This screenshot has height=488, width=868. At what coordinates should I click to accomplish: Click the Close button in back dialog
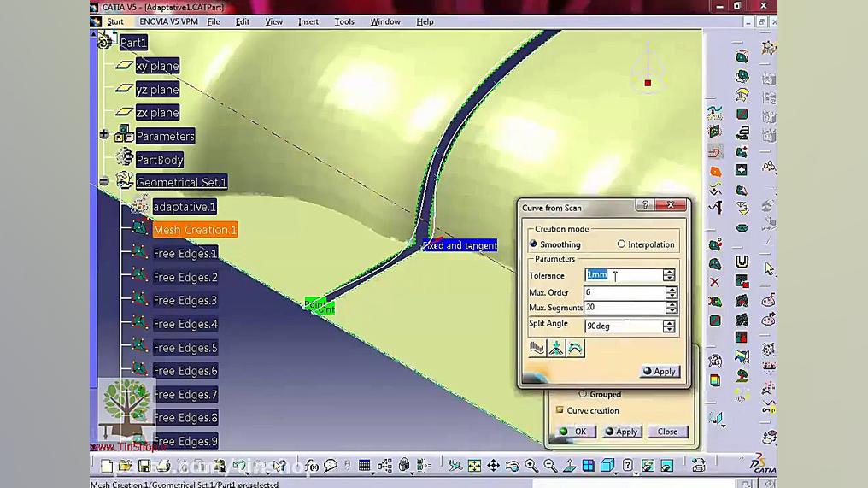667,432
